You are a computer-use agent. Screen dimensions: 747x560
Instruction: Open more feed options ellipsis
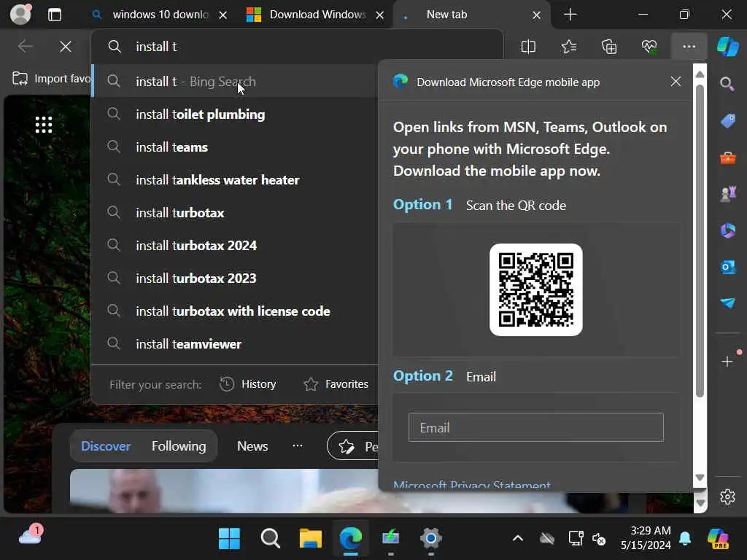[x=298, y=446]
